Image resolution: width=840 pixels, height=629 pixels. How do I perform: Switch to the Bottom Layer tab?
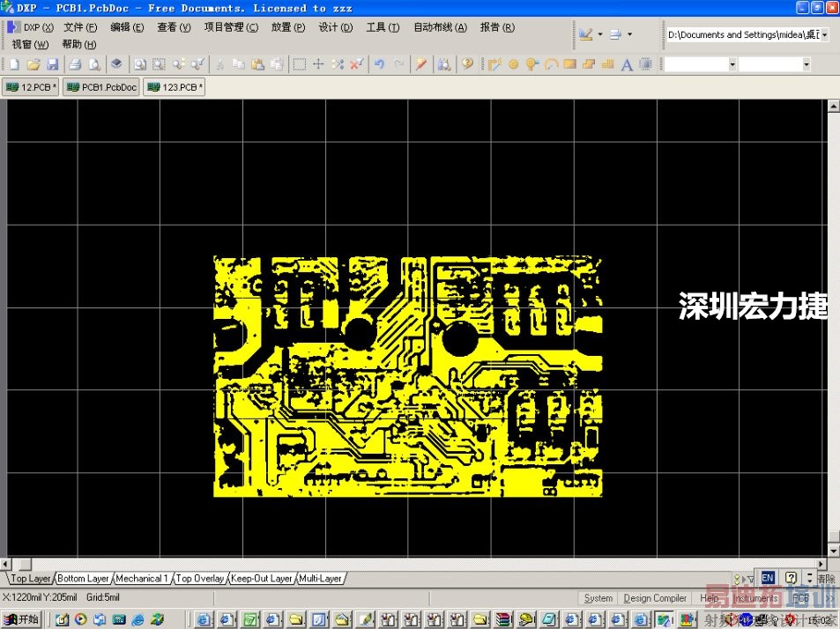82,578
